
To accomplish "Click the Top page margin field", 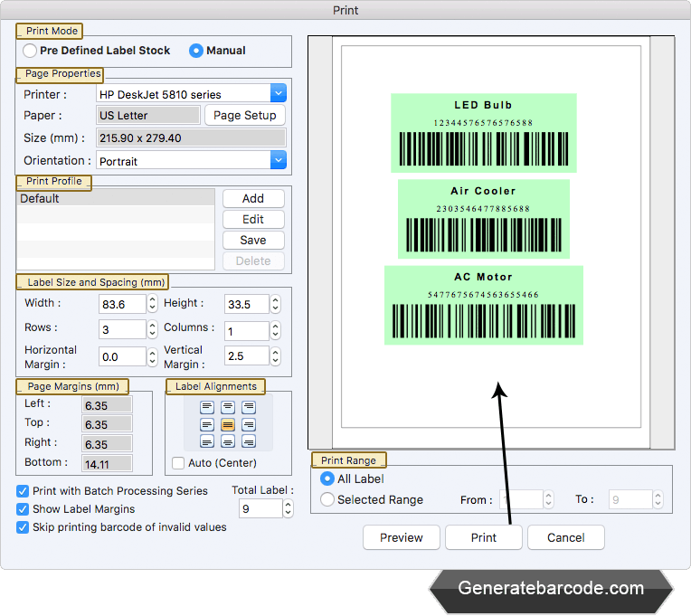I will pyautogui.click(x=107, y=424).
